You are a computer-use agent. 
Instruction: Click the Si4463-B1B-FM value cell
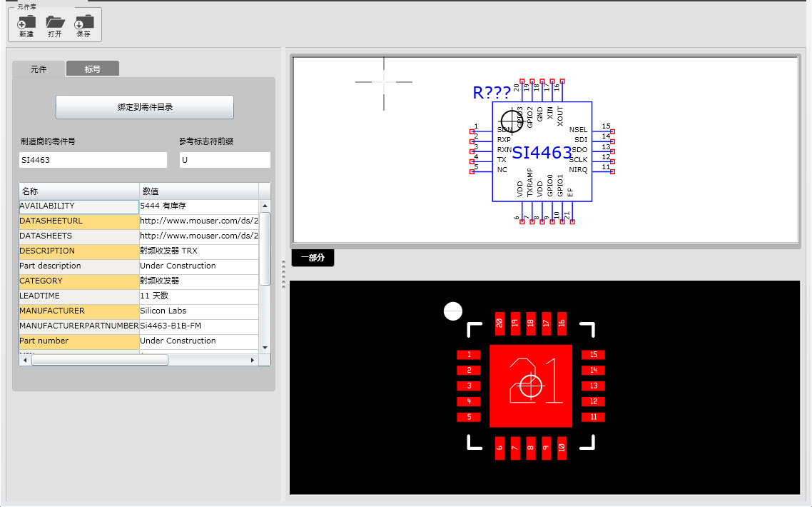pyautogui.click(x=199, y=326)
